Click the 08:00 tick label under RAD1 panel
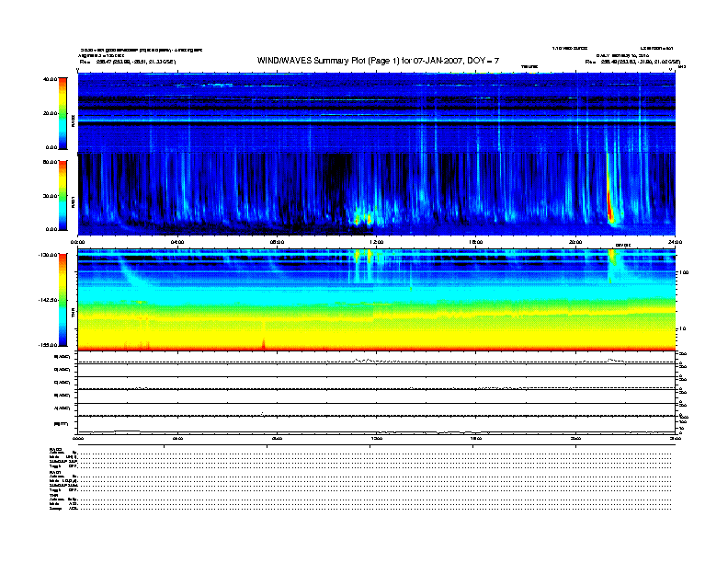The image size is (728, 563). 277,242
